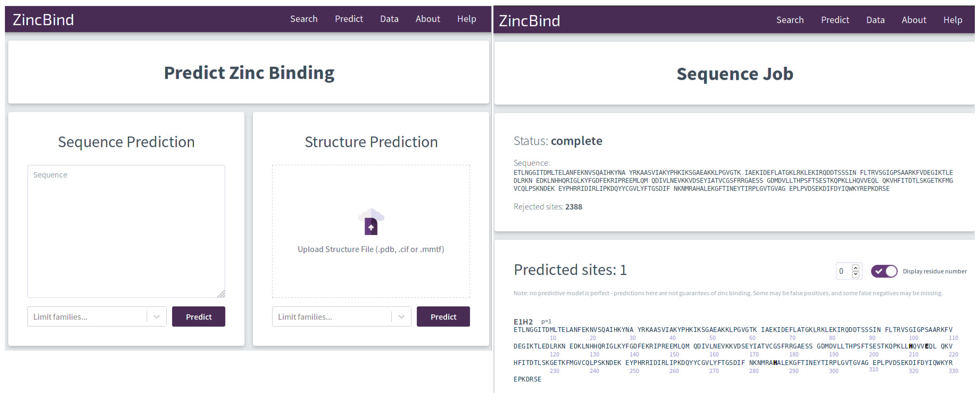
Task: Expand the sequence Limit families dropdown
Action: pos(156,317)
